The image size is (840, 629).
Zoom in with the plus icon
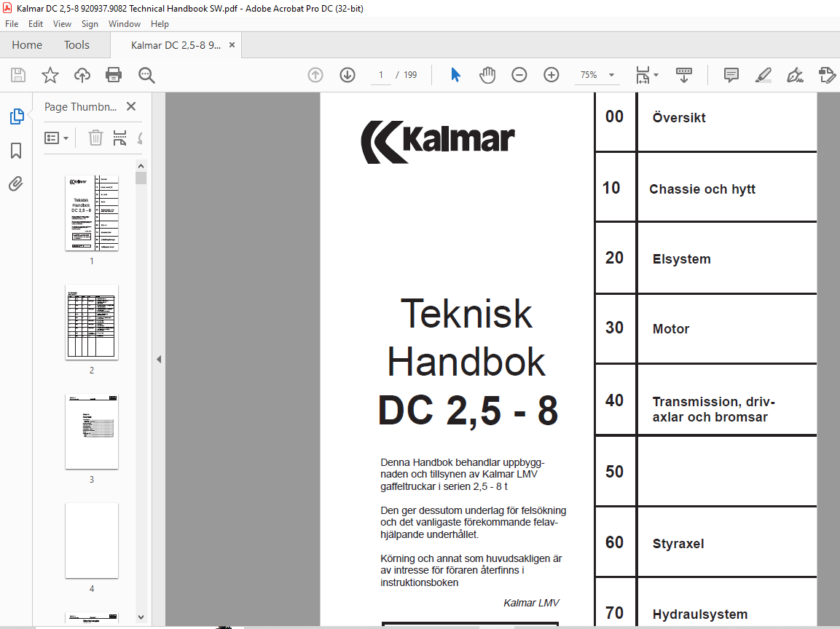[x=552, y=75]
